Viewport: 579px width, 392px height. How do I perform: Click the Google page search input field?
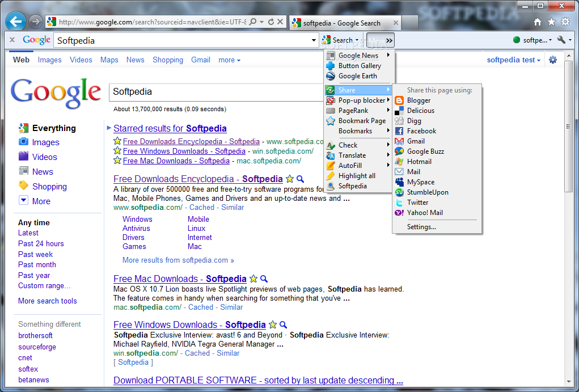point(216,92)
